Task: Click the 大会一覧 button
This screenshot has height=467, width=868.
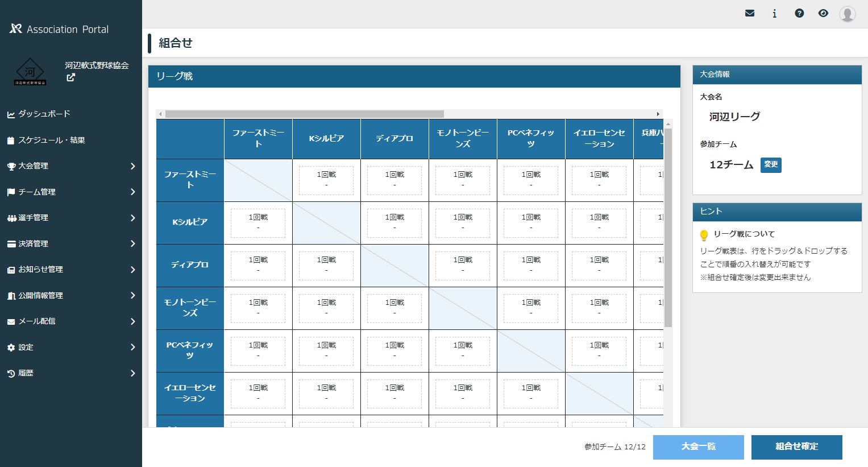Action: (x=698, y=447)
